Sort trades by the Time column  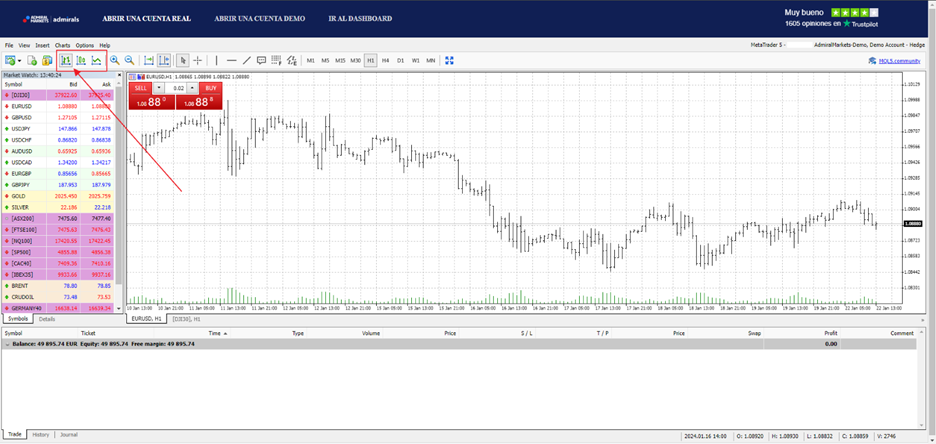(x=217, y=333)
